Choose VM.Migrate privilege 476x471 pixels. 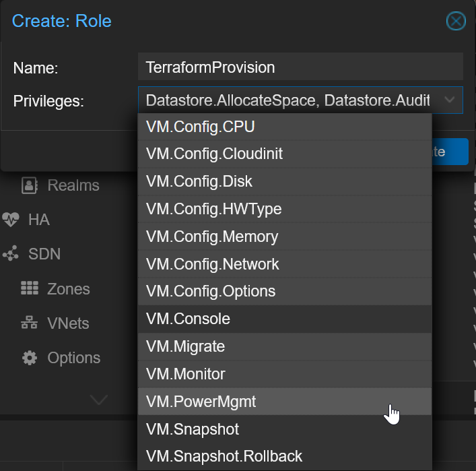[285, 346]
